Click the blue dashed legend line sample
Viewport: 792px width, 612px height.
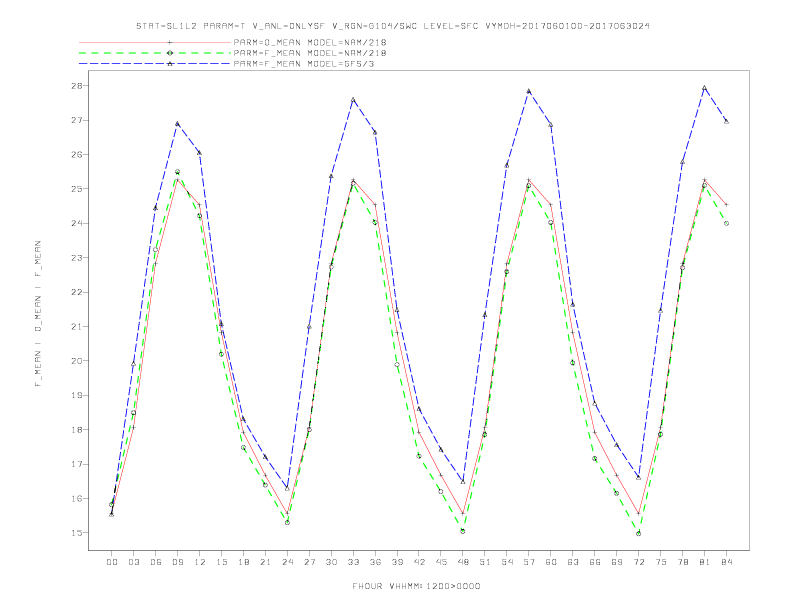(155, 64)
